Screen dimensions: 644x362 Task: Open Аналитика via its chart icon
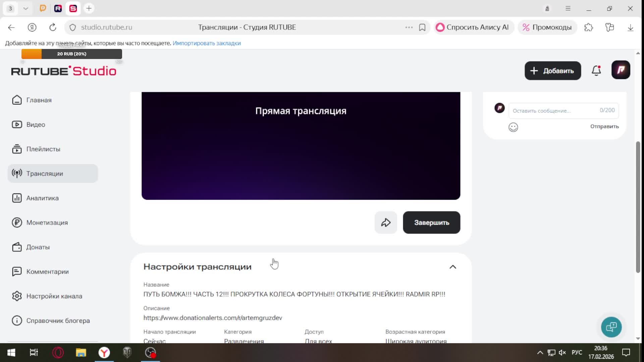coord(17,198)
